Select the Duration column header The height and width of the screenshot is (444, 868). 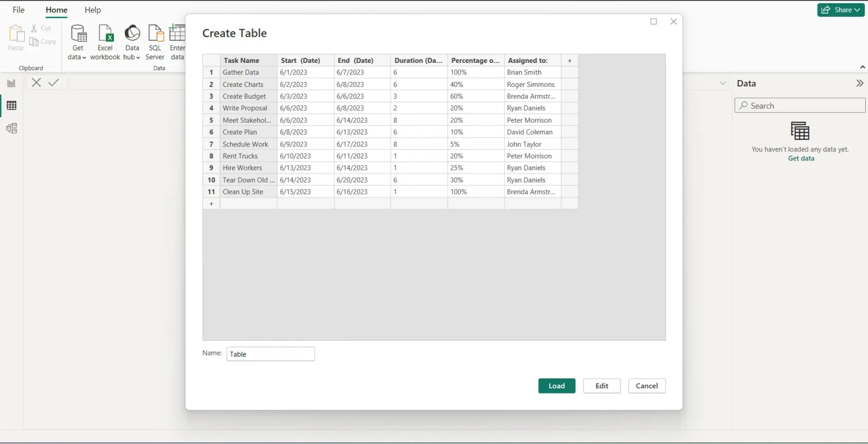pyautogui.click(x=419, y=61)
